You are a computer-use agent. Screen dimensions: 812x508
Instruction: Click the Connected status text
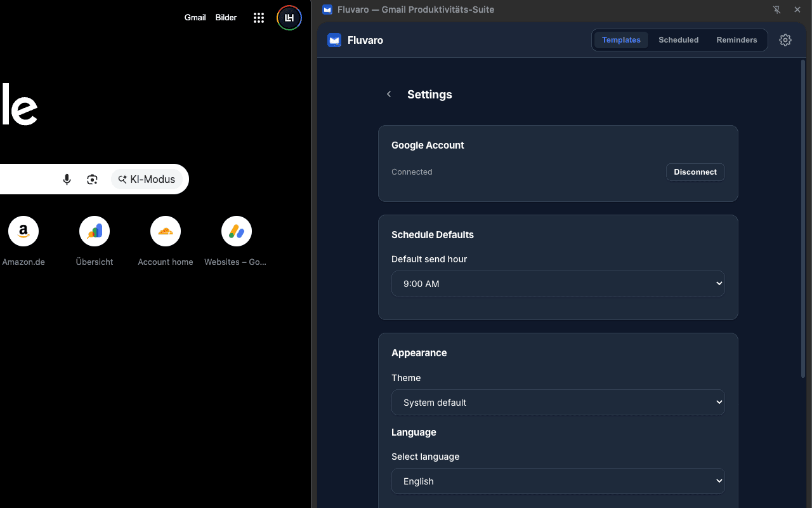412,172
